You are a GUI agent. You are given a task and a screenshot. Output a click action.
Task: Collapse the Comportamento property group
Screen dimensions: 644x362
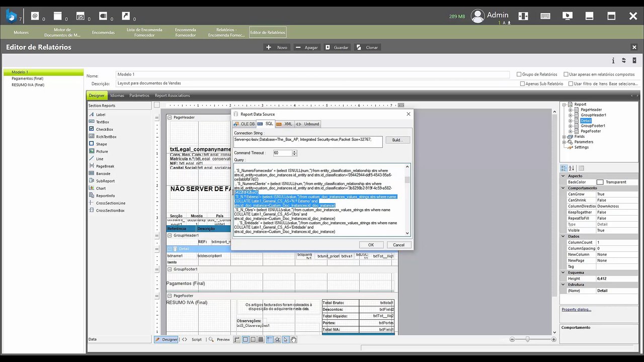pyautogui.click(x=563, y=188)
